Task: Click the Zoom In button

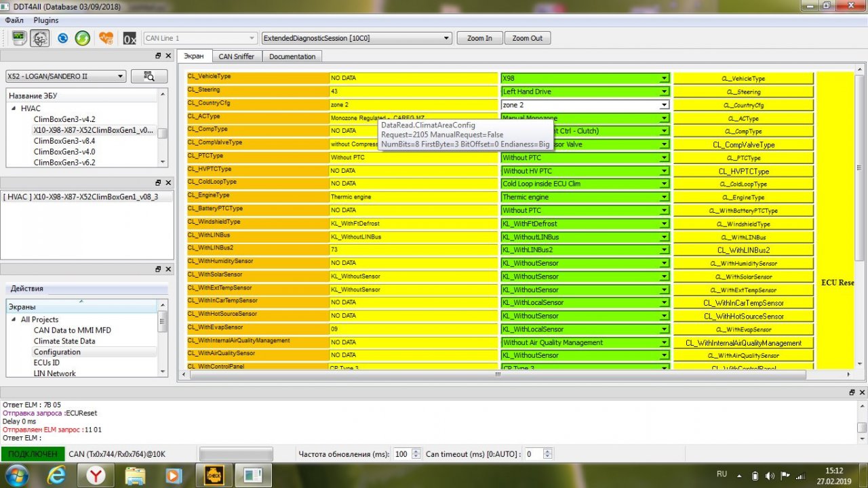Action: [x=479, y=38]
